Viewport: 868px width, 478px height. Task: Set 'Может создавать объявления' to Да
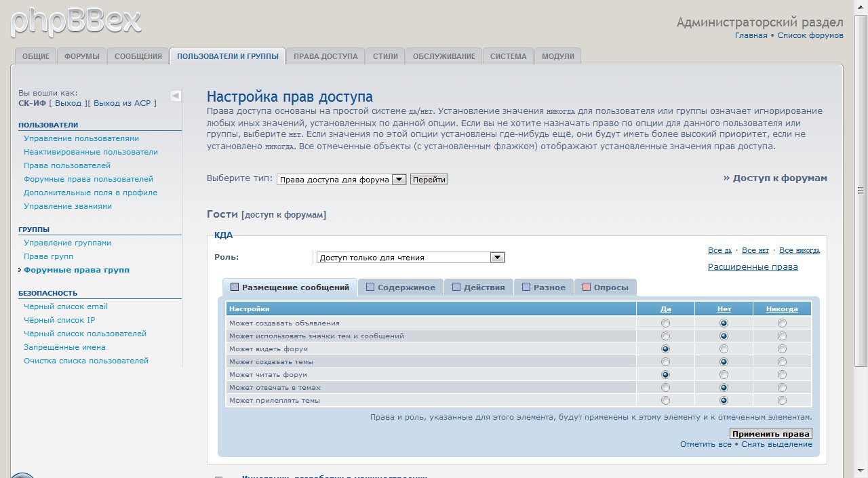665,323
